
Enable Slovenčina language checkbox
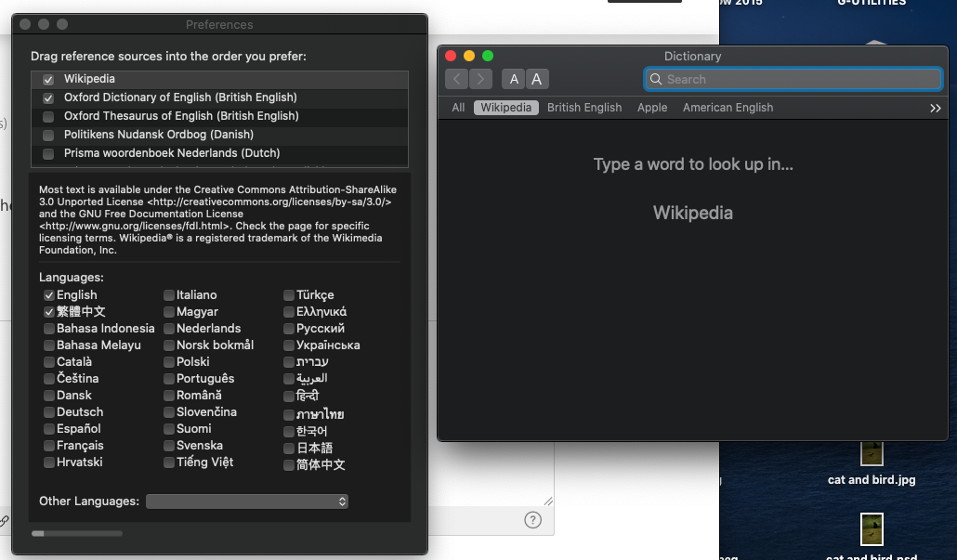tap(168, 412)
